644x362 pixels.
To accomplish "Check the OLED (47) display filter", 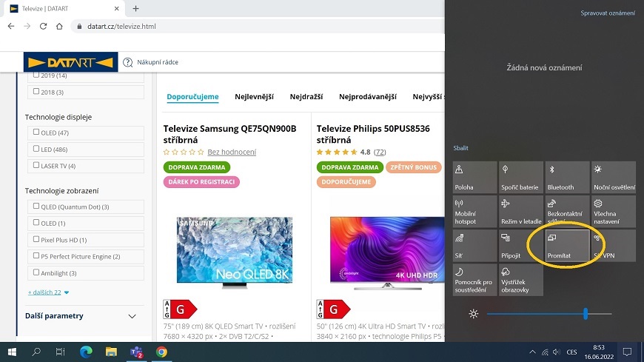I will pyautogui.click(x=36, y=132).
